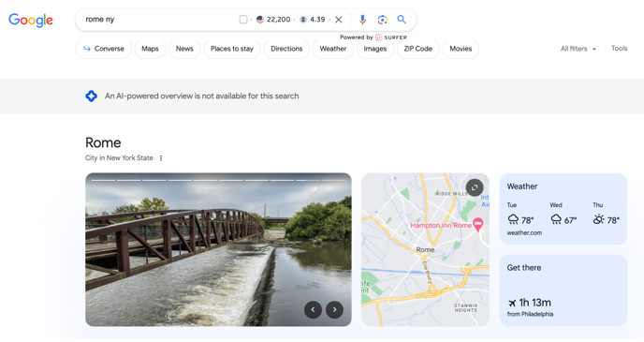
Task: Open the bridge photo of Rome
Action: (x=218, y=249)
